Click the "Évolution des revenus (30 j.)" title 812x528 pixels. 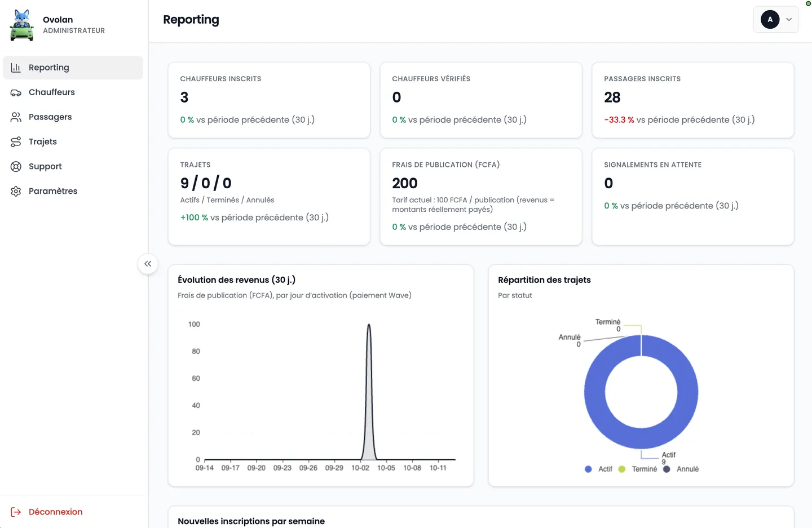coord(236,280)
